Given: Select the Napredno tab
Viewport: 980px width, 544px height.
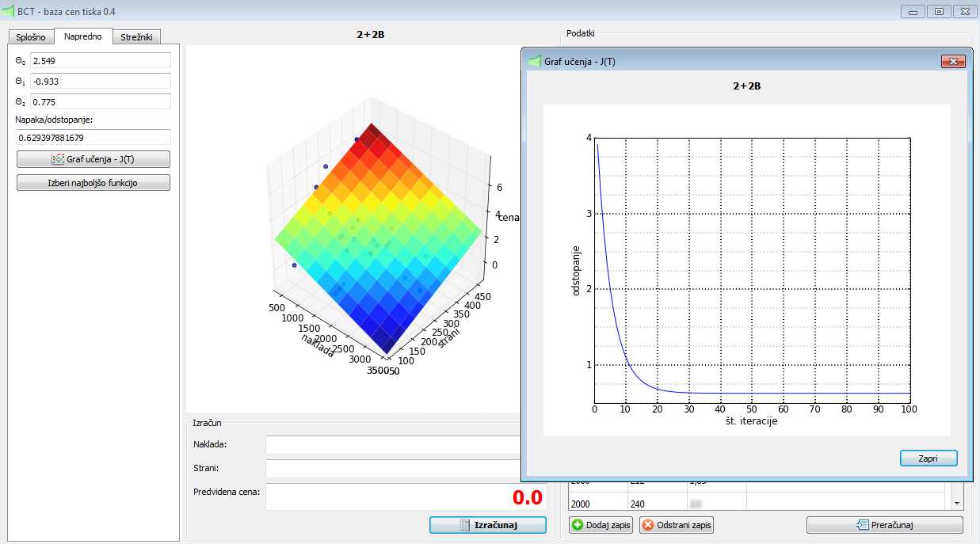Looking at the screenshot, I should pos(83,36).
